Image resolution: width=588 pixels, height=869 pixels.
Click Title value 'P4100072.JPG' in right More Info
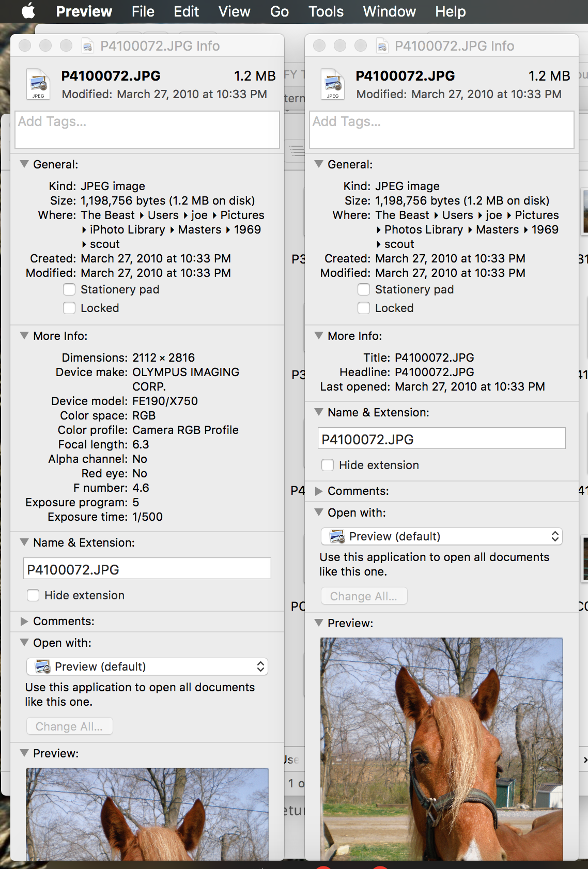point(435,358)
